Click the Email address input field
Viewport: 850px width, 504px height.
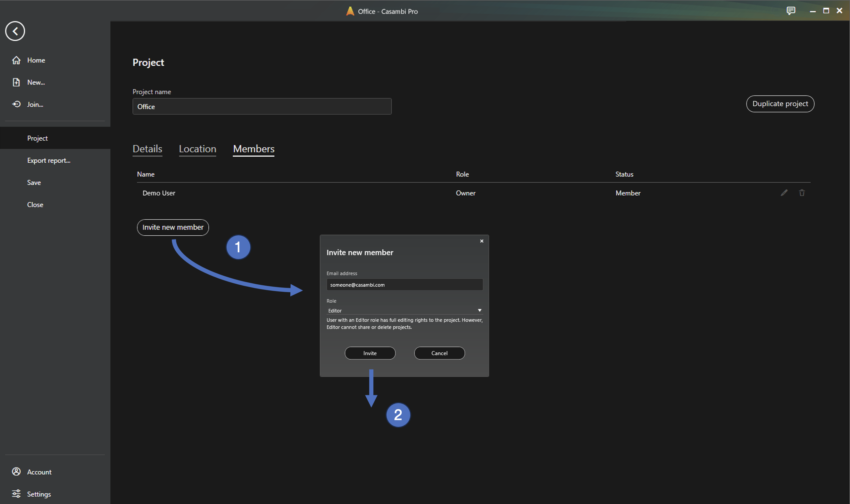coord(404,285)
